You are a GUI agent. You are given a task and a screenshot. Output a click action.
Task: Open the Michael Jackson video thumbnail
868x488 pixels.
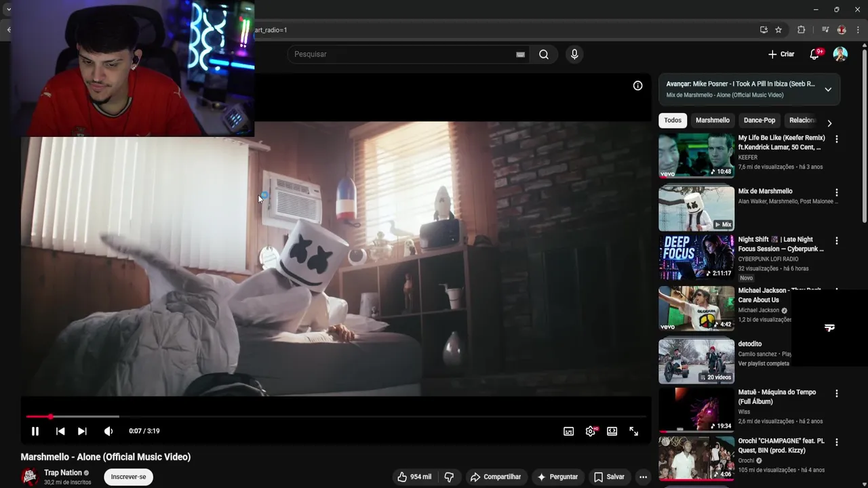click(696, 308)
